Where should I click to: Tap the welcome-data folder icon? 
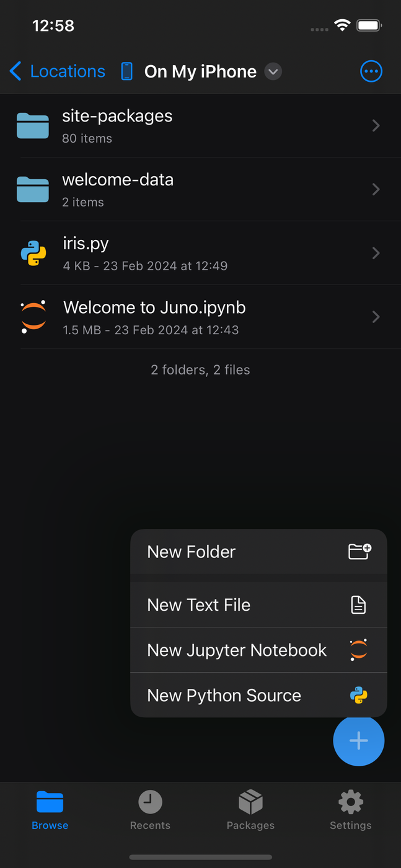[x=33, y=190]
